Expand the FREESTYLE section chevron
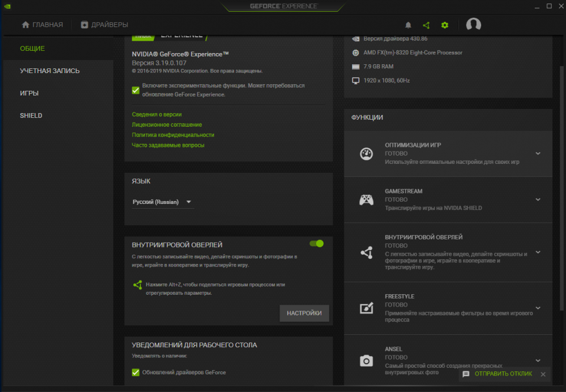The width and height of the screenshot is (566, 392). 538,308
